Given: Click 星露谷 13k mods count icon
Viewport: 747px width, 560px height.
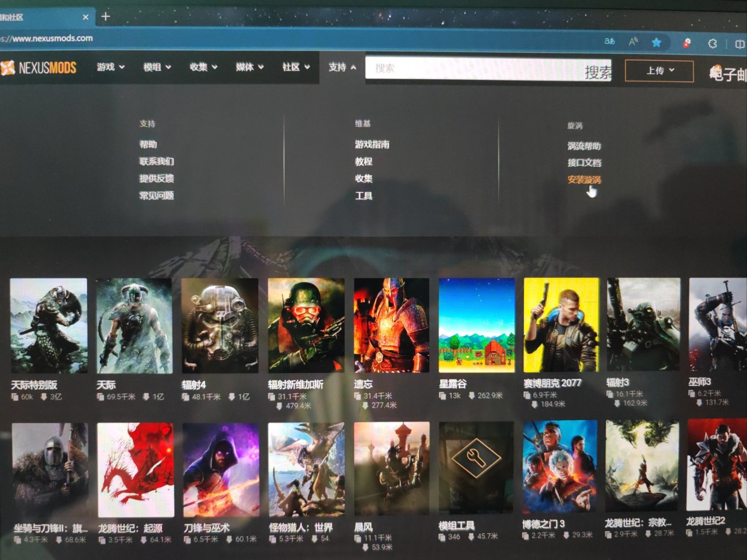Looking at the screenshot, I should click(x=443, y=396).
